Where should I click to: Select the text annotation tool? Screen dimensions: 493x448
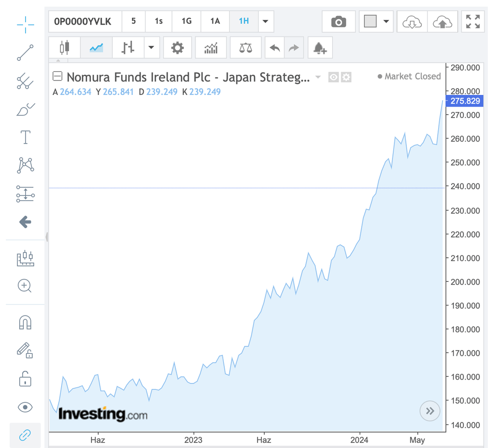click(24, 137)
